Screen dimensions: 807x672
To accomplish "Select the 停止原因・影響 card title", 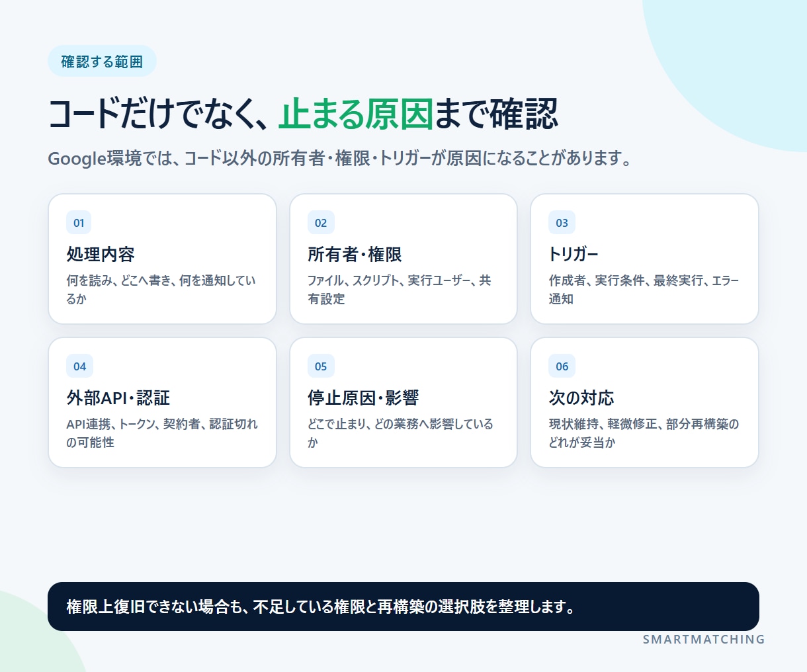I will [363, 398].
